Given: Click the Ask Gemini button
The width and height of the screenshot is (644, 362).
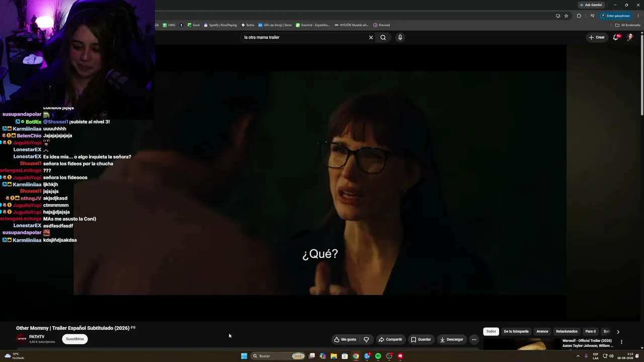Looking at the screenshot, I should pos(591,5).
